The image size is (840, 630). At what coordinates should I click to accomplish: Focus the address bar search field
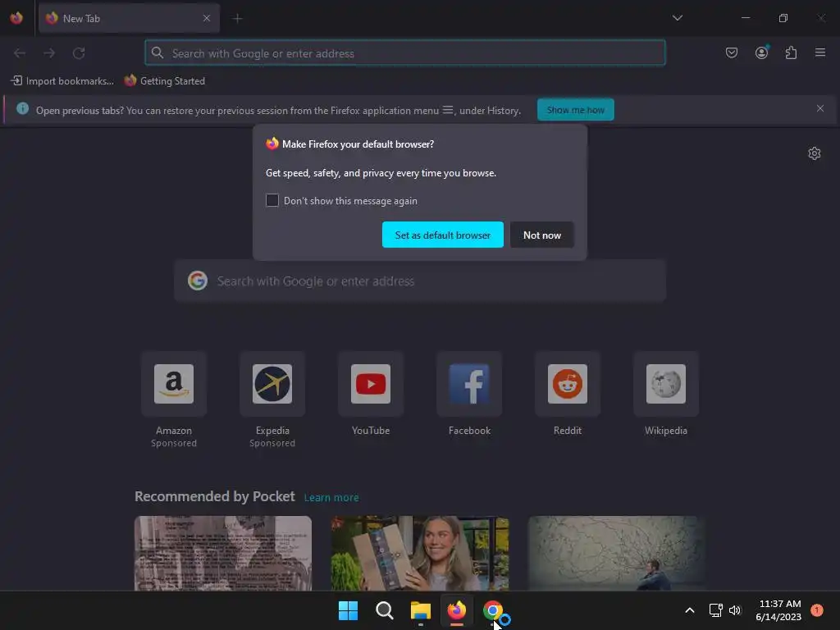click(405, 53)
